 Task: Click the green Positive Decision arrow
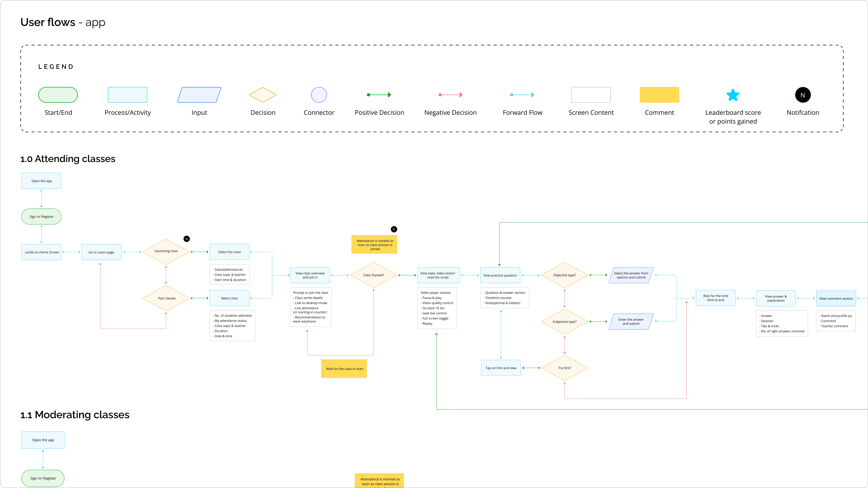[379, 95]
